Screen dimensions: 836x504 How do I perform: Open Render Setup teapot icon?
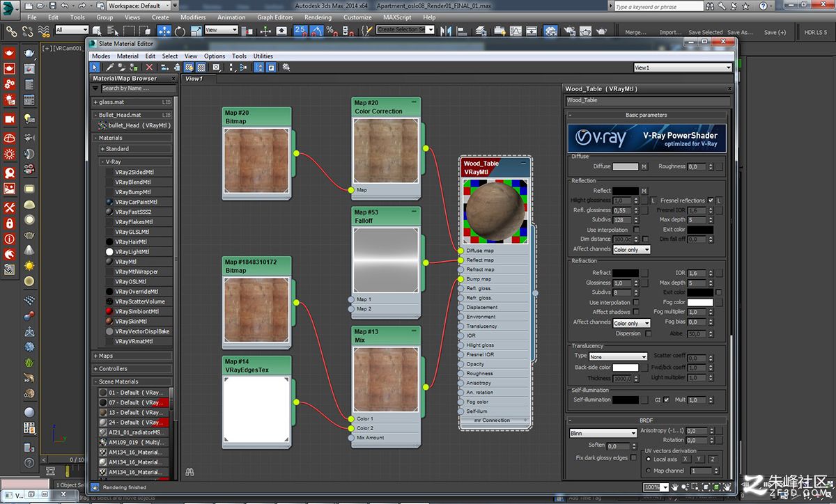[x=568, y=31]
